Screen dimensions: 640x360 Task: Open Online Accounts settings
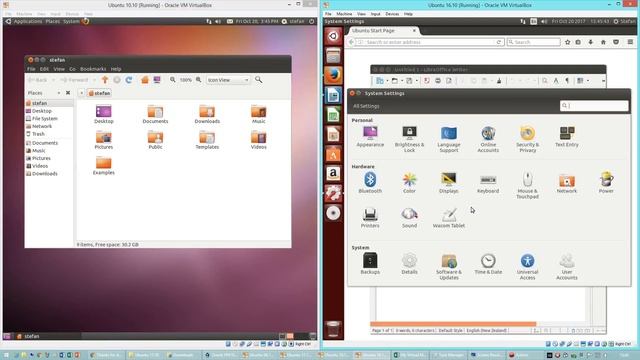click(488, 139)
